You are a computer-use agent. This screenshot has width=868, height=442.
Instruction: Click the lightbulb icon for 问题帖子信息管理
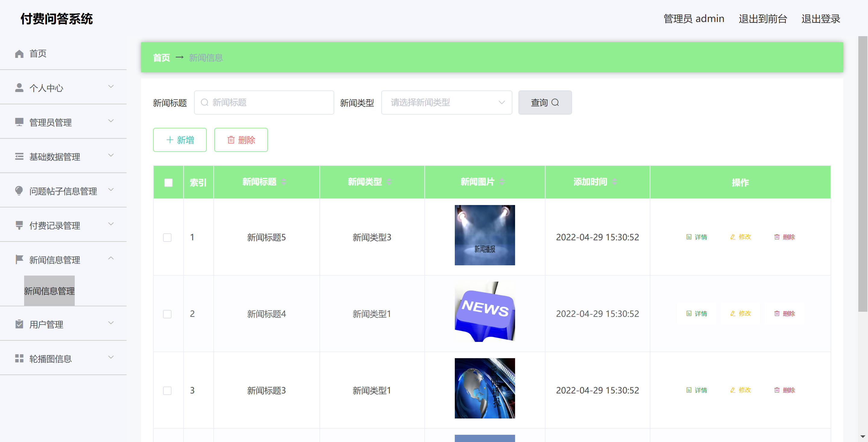(x=19, y=191)
